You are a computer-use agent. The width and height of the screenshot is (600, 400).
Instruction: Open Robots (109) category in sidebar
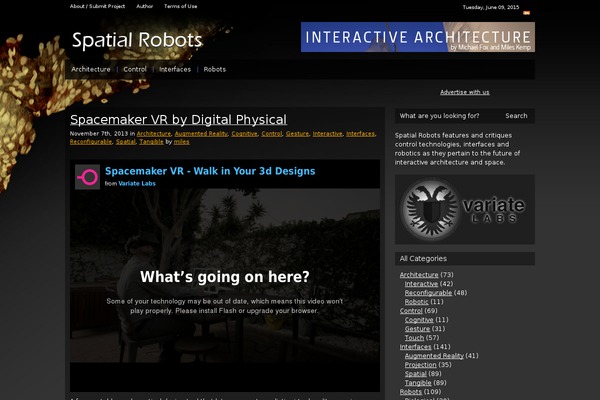click(411, 392)
